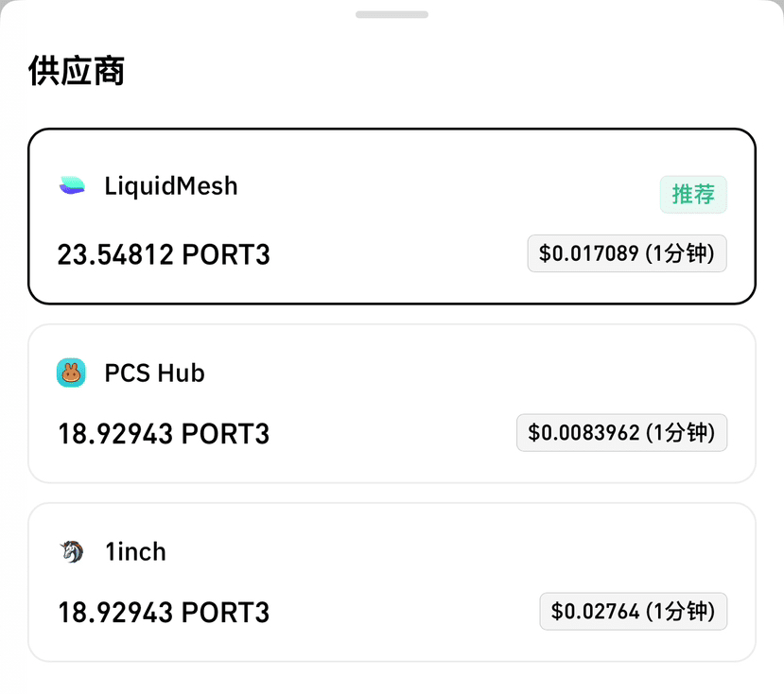Image resolution: width=784 pixels, height=694 pixels.
Task: Click the 1inch unicorn logo icon
Action: tap(72, 551)
